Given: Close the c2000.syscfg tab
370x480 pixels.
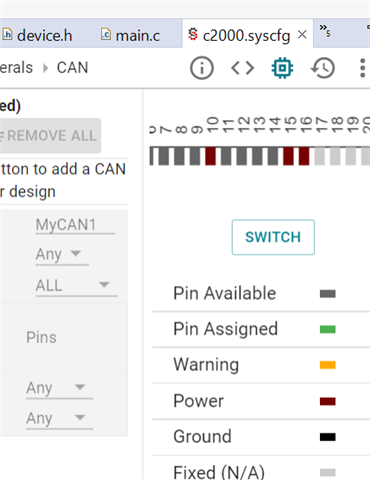Looking at the screenshot, I should (x=302, y=34).
